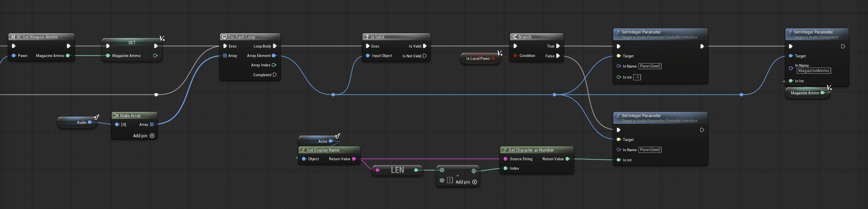Click the white exec reroute node below SET
This screenshot has width=868, height=209.
156,95
